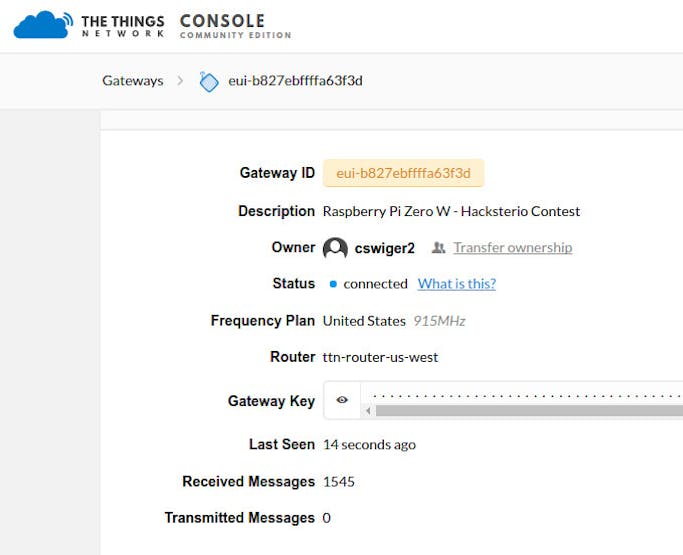Copy the orange Gateway ID badge
Image resolution: width=683 pixels, height=555 pixels.
pos(403,173)
